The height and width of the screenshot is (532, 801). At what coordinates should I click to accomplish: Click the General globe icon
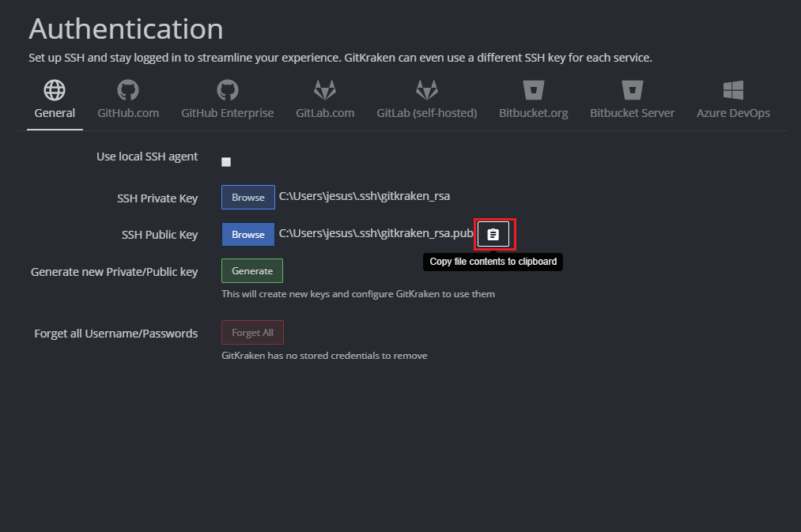(x=55, y=90)
